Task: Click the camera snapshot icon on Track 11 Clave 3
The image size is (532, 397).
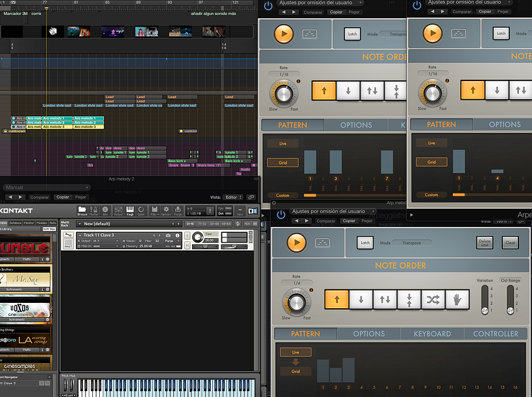Action: click(x=168, y=235)
